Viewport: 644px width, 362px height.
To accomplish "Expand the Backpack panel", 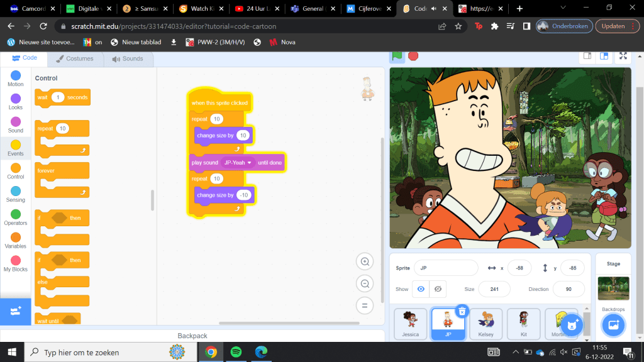I will tap(192, 336).
